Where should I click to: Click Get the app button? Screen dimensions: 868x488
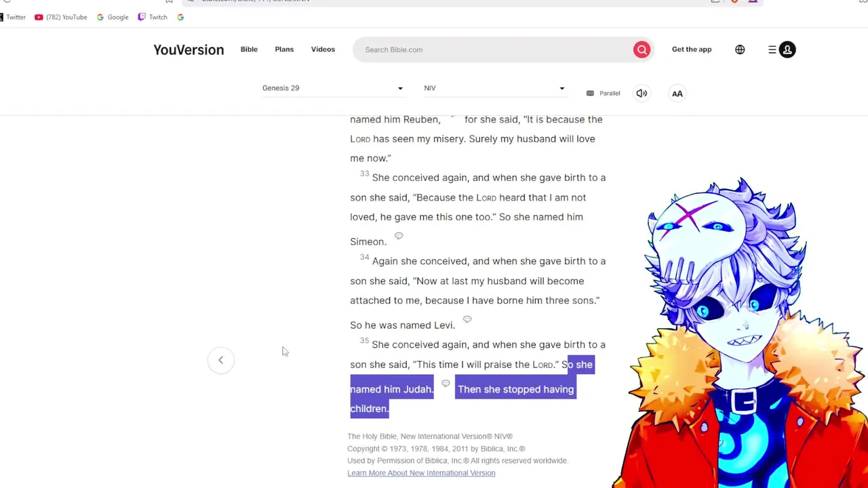click(692, 49)
